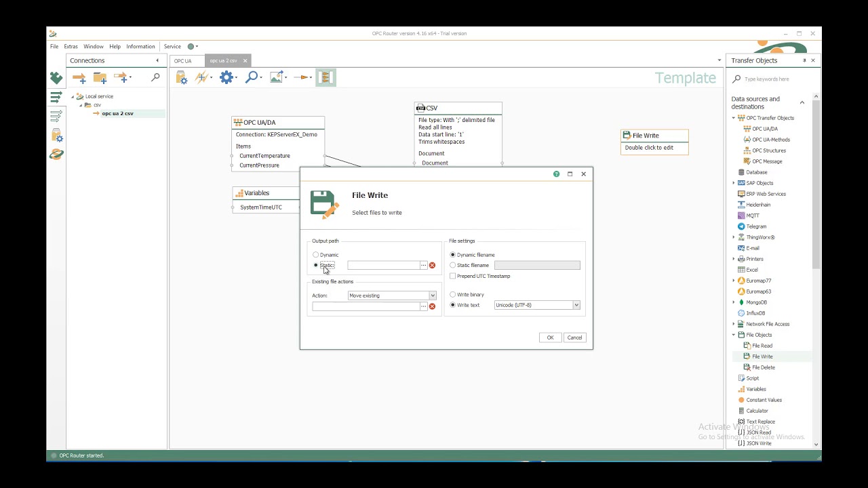Open the Extras menu

71,47
